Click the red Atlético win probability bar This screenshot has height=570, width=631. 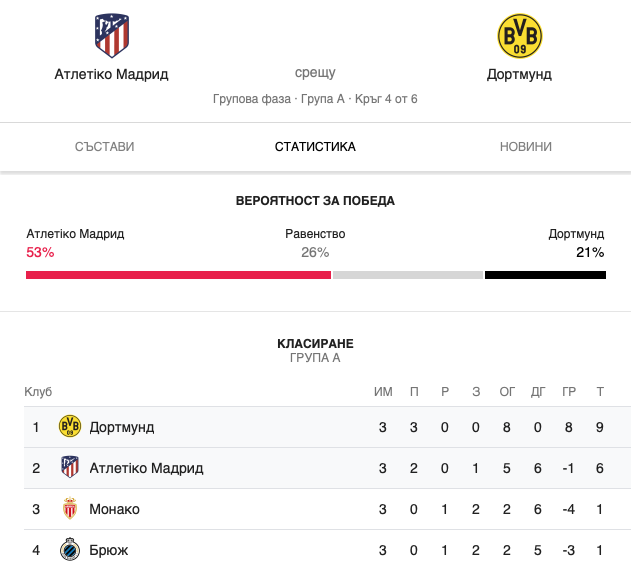point(178,275)
